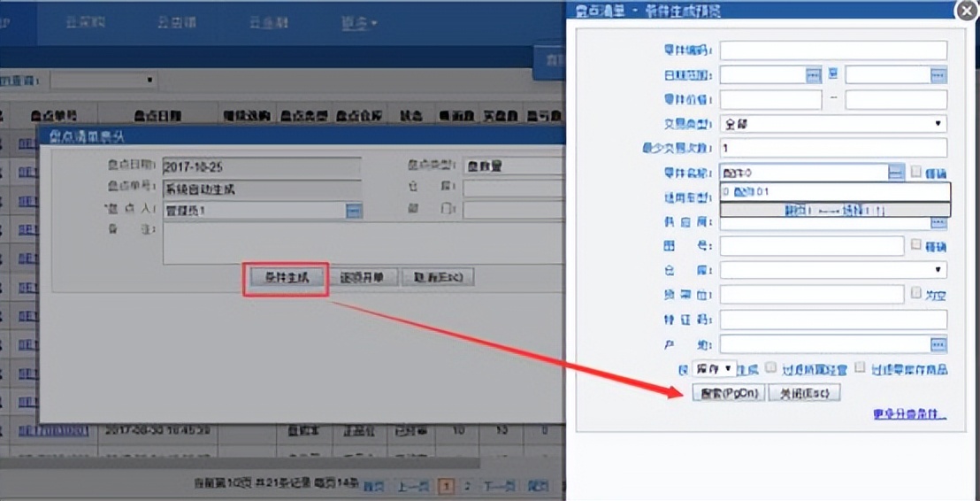
Task: Go to 首页 in pagination
Action: [x=373, y=486]
